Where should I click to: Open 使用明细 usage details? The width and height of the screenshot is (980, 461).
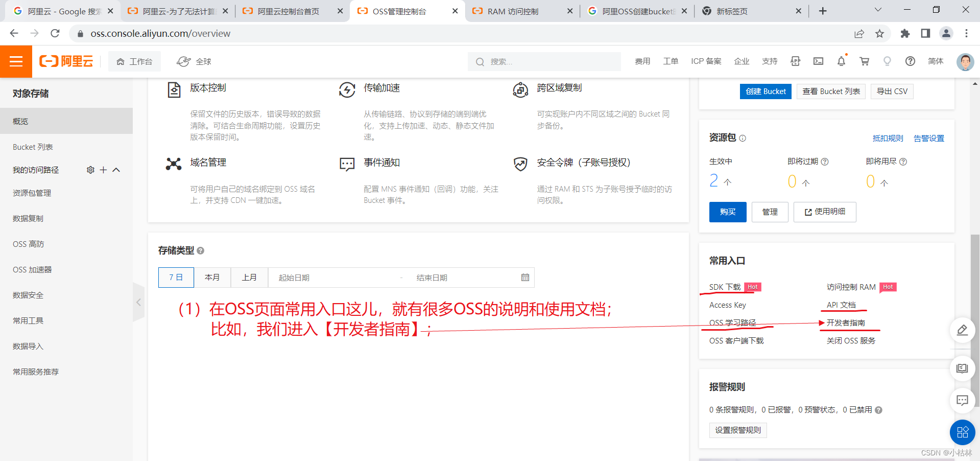pos(825,212)
